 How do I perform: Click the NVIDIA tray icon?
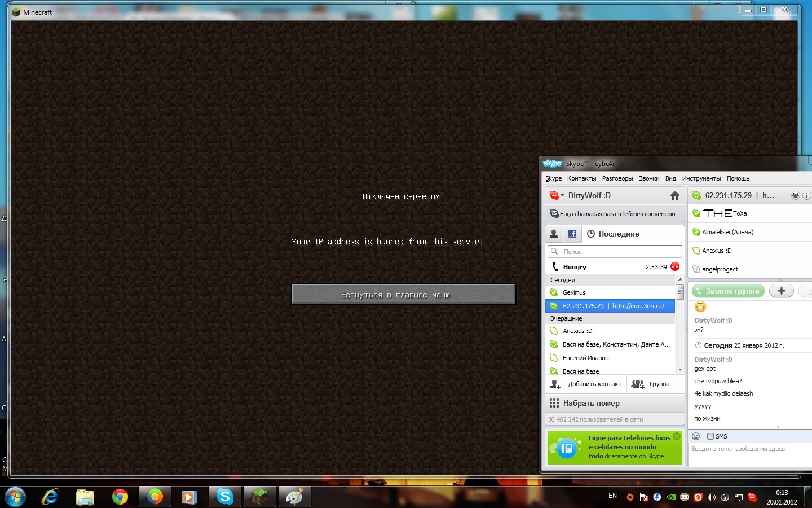click(x=671, y=497)
